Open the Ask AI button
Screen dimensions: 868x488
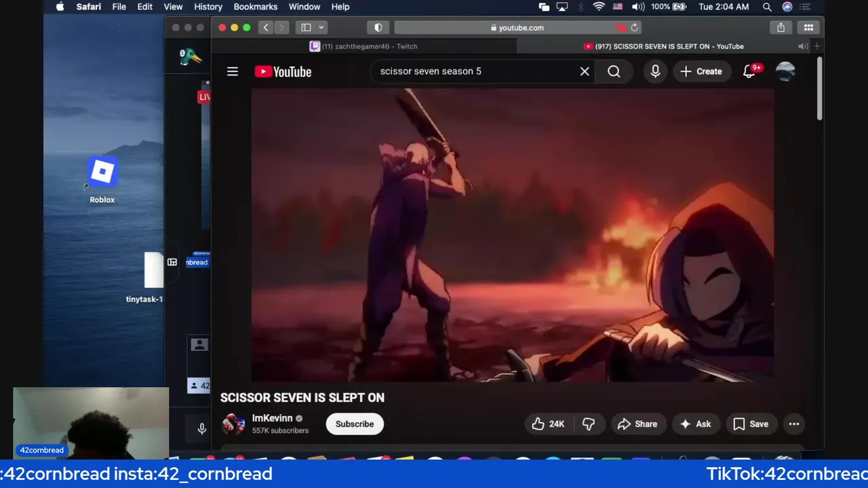[695, 424]
